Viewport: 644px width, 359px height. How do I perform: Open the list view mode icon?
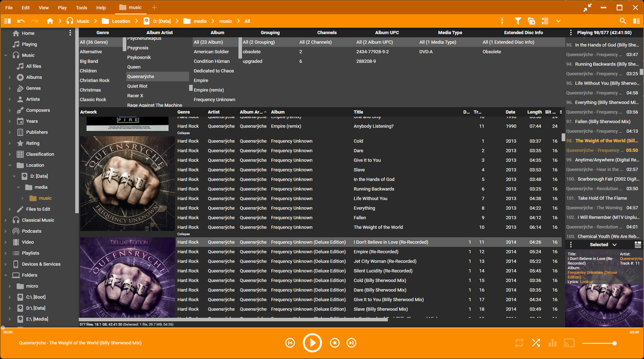545,21
